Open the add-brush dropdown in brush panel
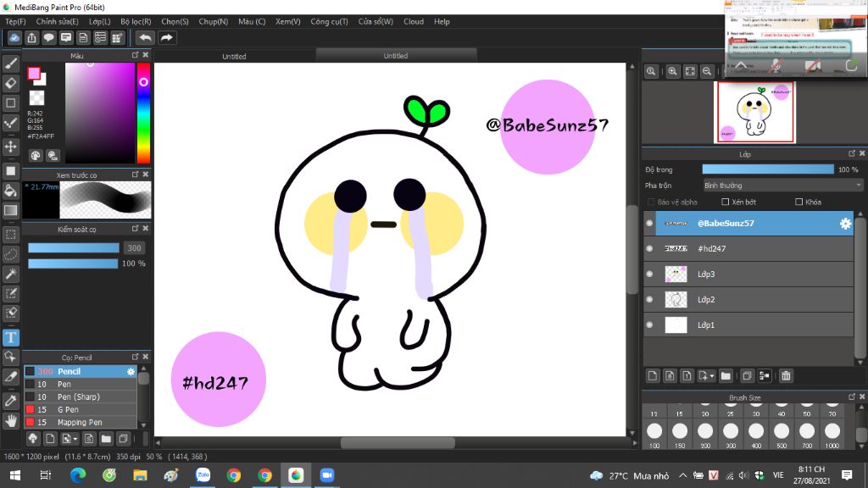868x488 pixels. point(76,439)
